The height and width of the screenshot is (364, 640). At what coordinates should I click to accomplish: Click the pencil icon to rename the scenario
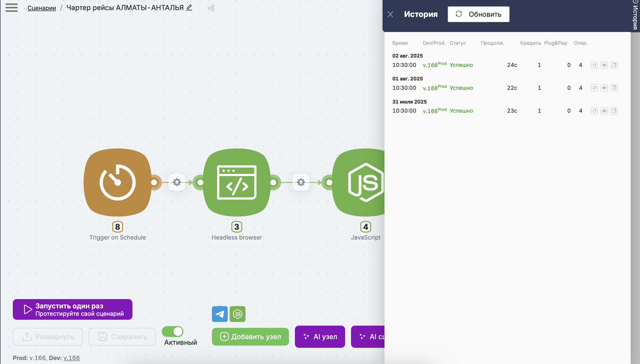(x=189, y=7)
